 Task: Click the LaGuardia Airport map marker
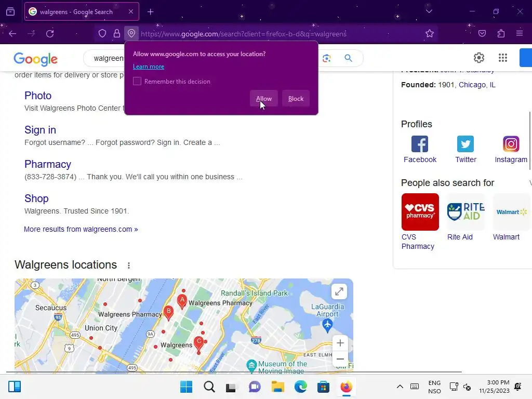[327, 325]
